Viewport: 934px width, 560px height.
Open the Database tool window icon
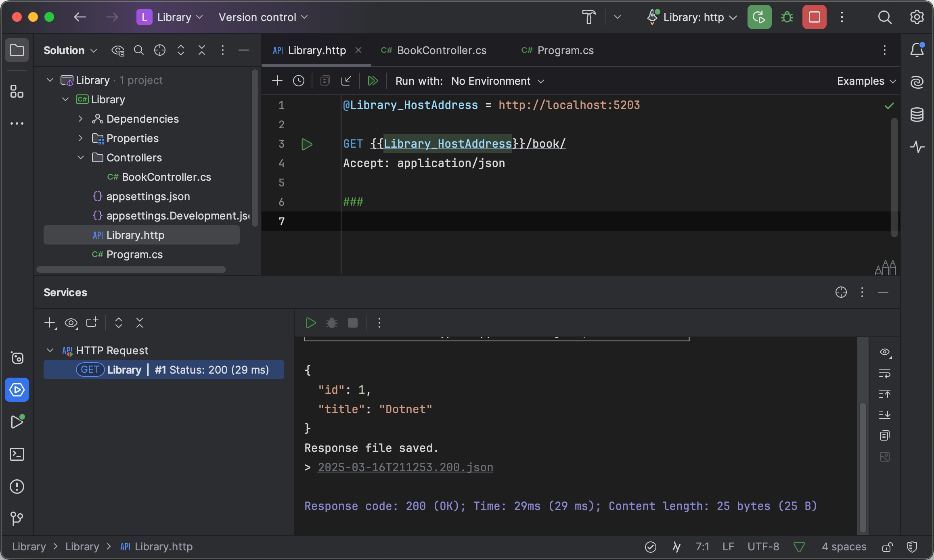[917, 115]
